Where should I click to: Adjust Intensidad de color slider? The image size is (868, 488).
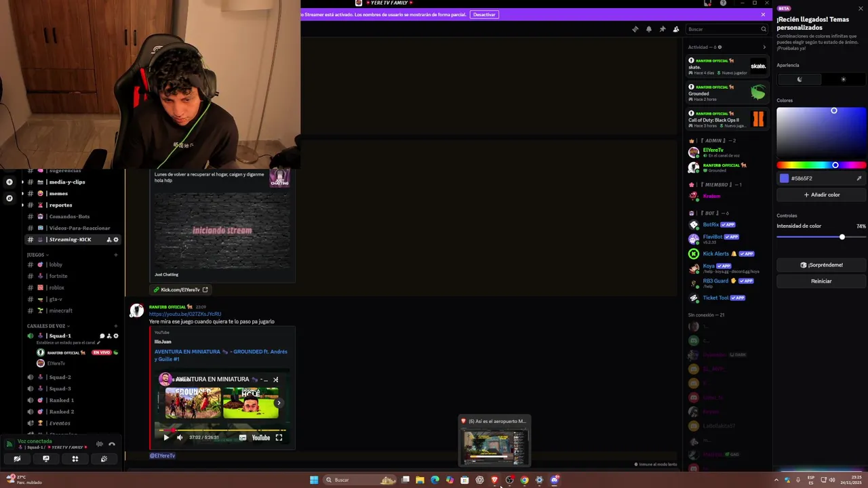821,237
